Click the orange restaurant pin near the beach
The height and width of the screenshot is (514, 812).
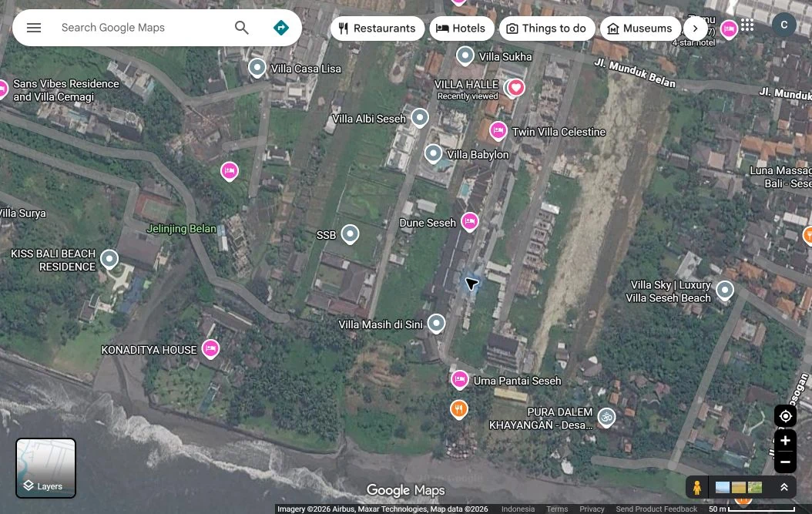click(x=459, y=410)
